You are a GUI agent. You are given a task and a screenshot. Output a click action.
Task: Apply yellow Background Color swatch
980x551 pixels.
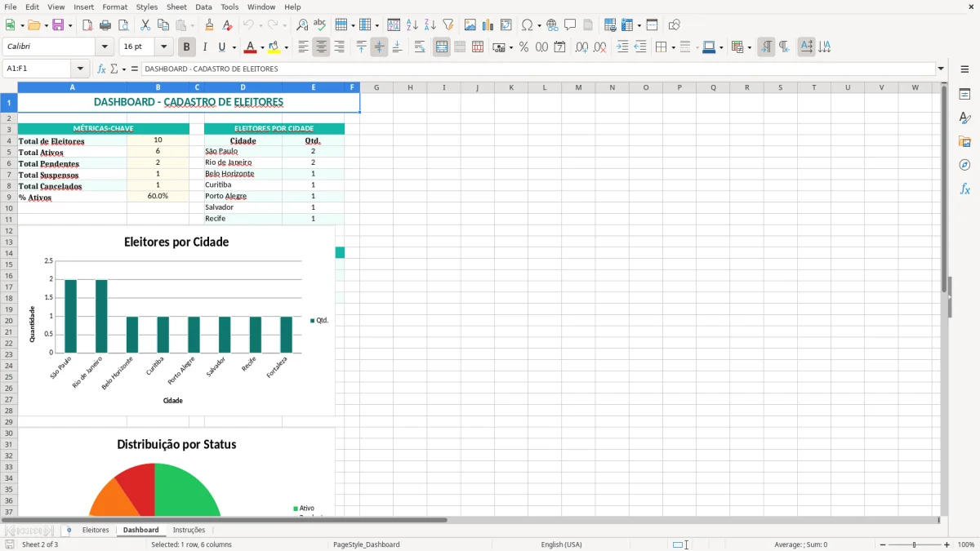(274, 47)
